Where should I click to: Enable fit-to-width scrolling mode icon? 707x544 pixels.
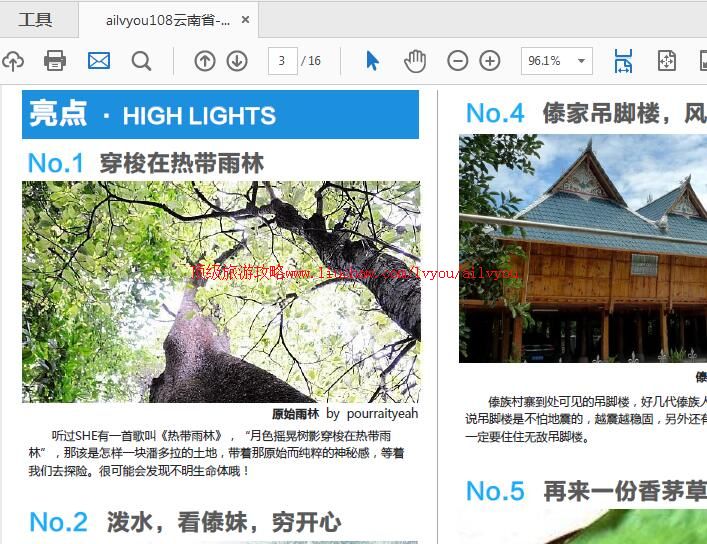pyautogui.click(x=623, y=61)
